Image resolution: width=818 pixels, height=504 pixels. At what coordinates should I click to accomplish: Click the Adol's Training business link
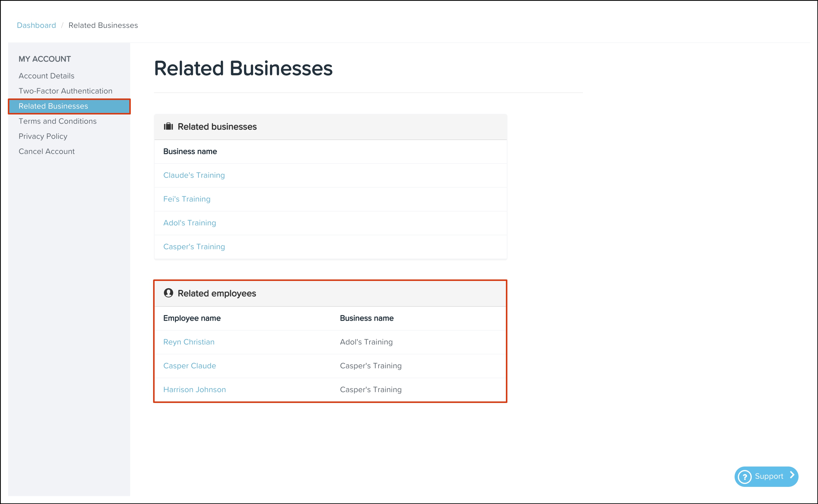[x=189, y=223]
